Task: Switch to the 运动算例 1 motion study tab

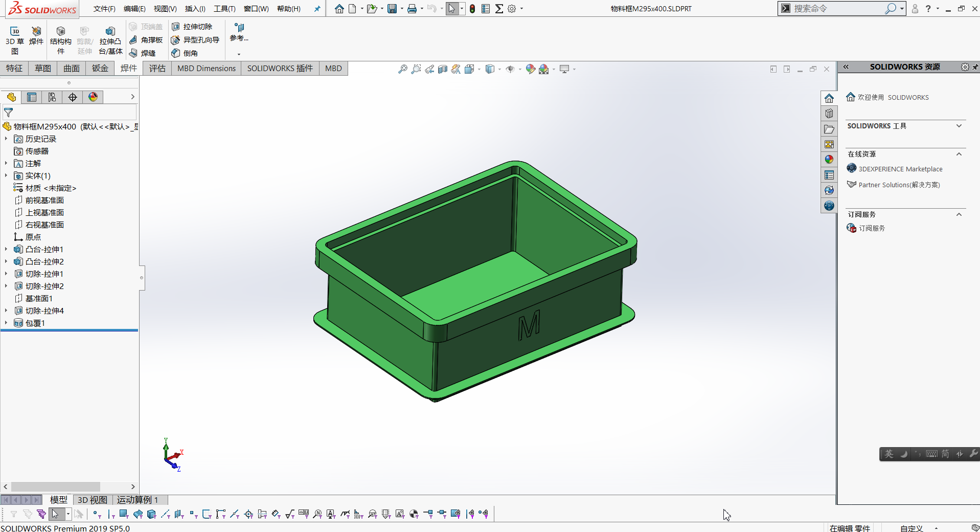Action: pos(138,500)
